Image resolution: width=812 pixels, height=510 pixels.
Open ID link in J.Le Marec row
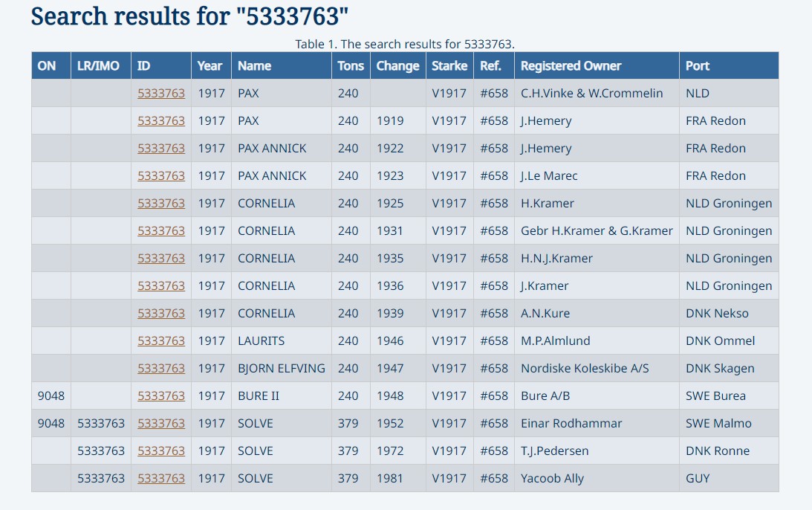[161, 175]
